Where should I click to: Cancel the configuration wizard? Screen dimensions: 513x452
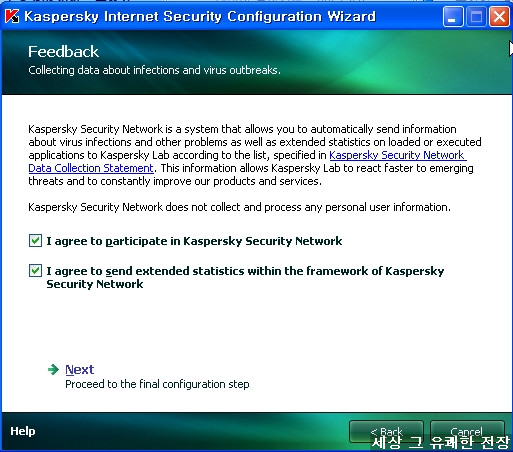(467, 432)
